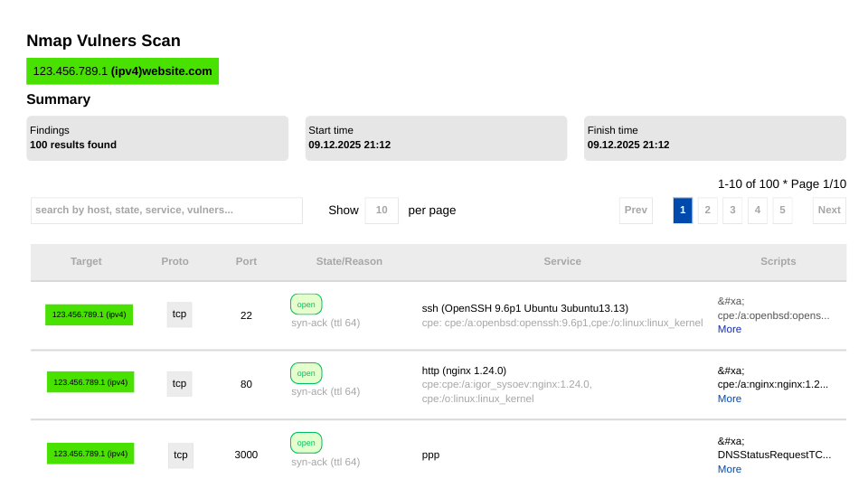Image resolution: width=868 pixels, height=488 pixels.
Task: Open the per page count selector
Action: coord(382,211)
